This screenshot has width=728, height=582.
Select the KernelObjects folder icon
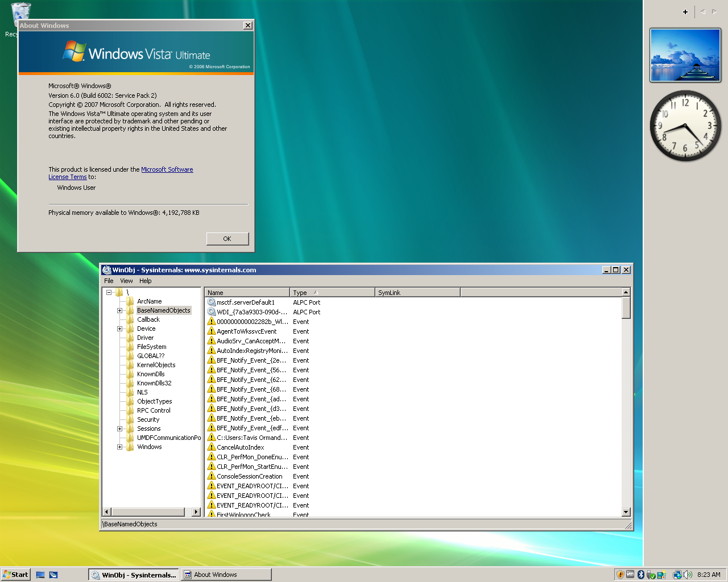point(130,365)
